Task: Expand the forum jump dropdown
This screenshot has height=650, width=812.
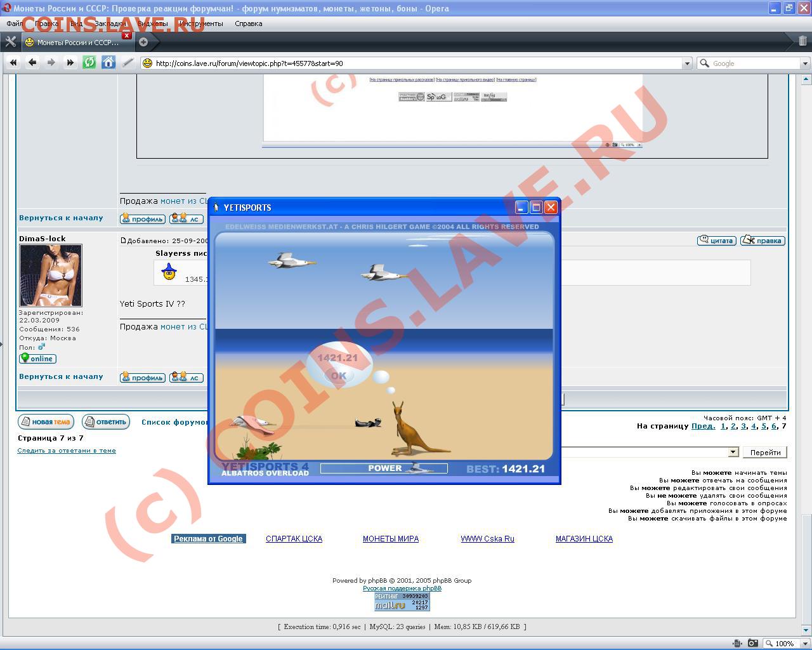Action: click(x=733, y=452)
